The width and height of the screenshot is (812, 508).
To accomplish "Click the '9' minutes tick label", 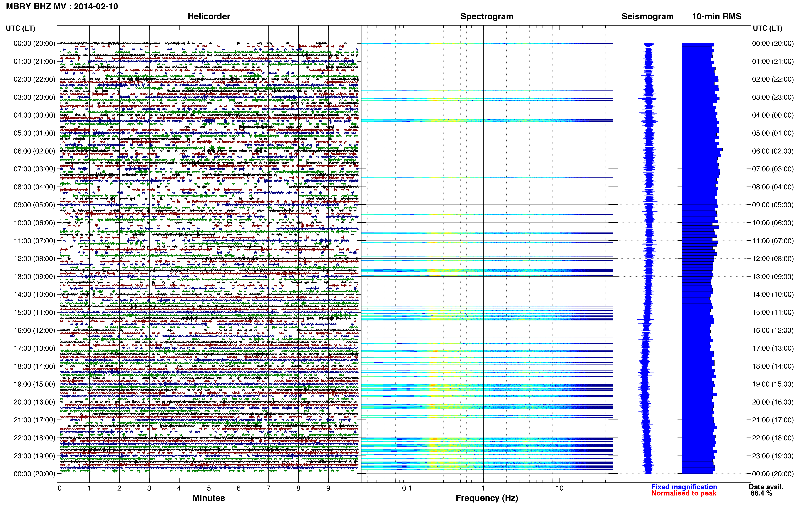I will pos(328,488).
